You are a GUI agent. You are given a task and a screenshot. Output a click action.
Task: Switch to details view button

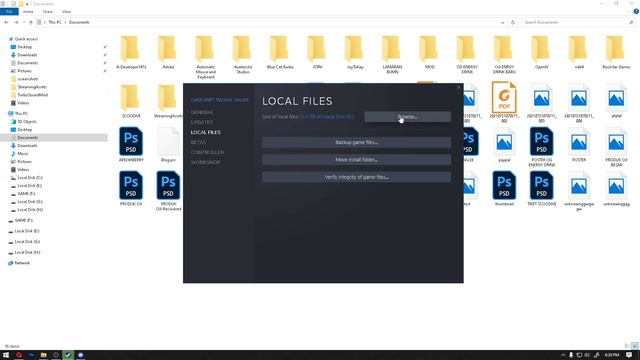click(x=627, y=346)
